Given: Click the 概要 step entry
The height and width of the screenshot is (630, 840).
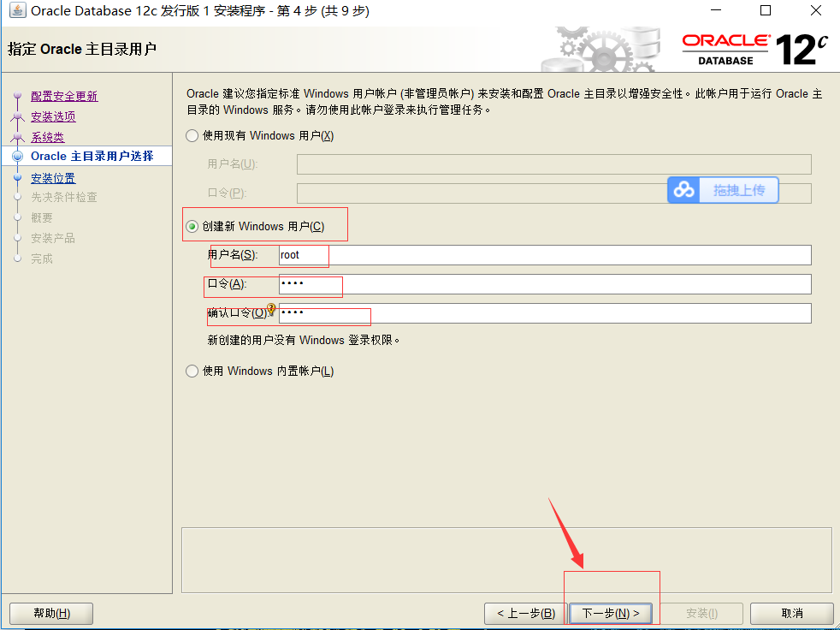Looking at the screenshot, I should 42,217.
